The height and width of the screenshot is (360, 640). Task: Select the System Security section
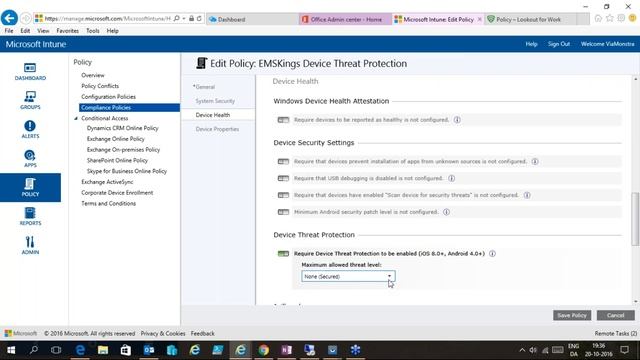(x=215, y=101)
